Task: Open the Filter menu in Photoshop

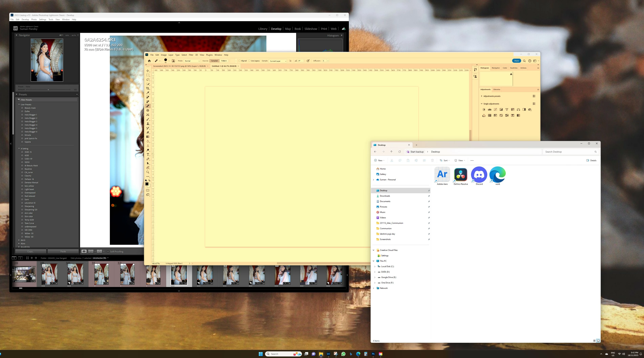Action: [191, 55]
